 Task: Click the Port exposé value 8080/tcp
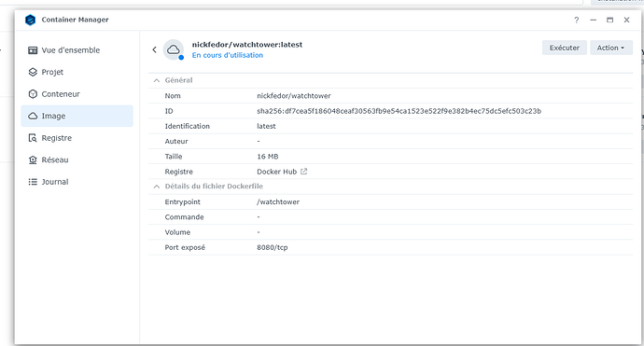pos(273,247)
